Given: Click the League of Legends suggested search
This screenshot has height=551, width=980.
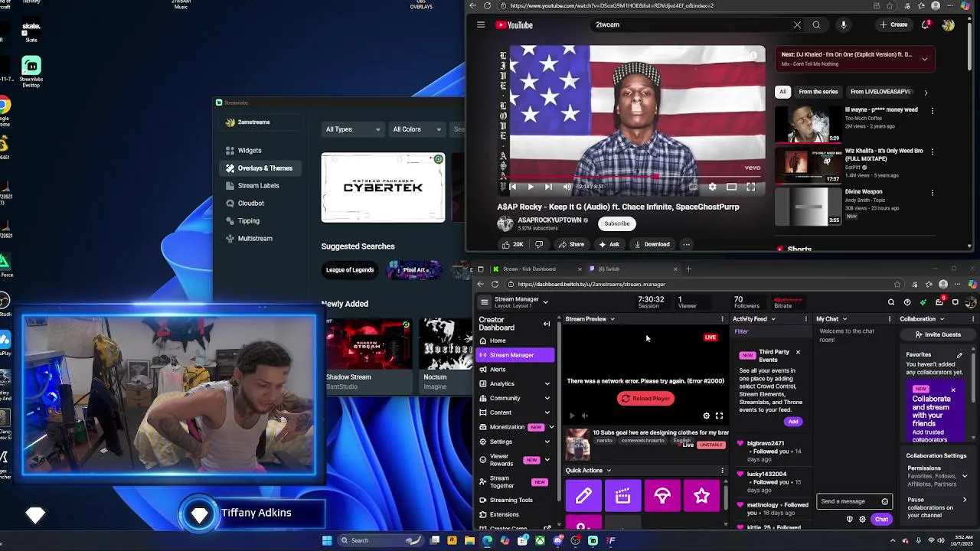Looking at the screenshot, I should 350,269.
